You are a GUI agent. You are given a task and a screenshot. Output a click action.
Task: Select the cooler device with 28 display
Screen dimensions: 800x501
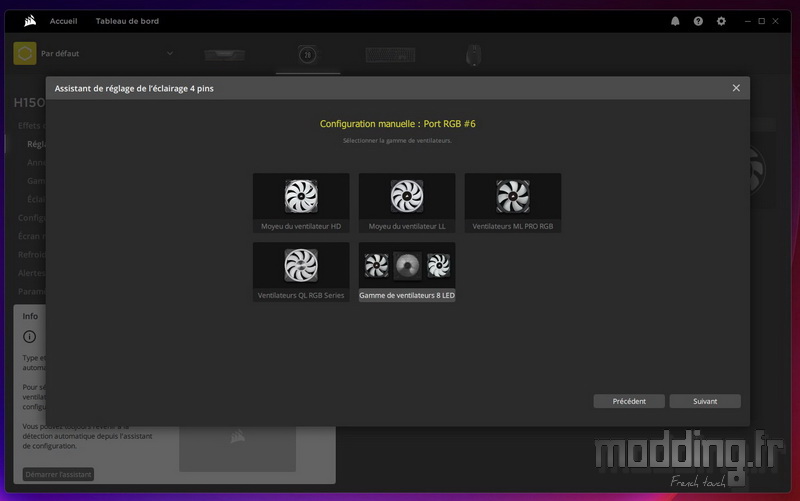[308, 55]
